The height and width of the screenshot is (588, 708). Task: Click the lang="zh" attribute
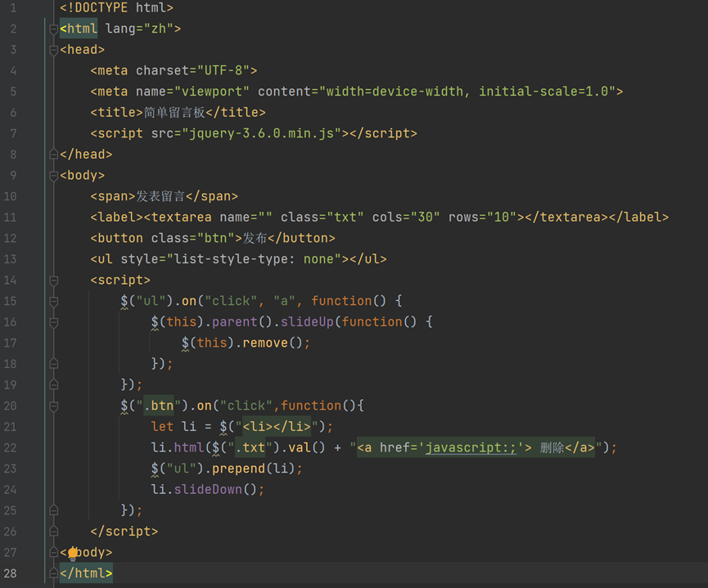click(139, 29)
